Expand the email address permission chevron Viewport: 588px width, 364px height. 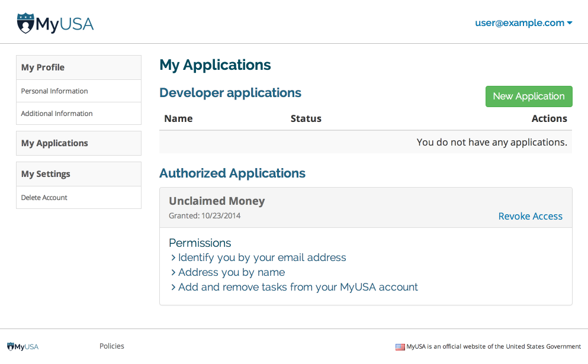(x=173, y=257)
